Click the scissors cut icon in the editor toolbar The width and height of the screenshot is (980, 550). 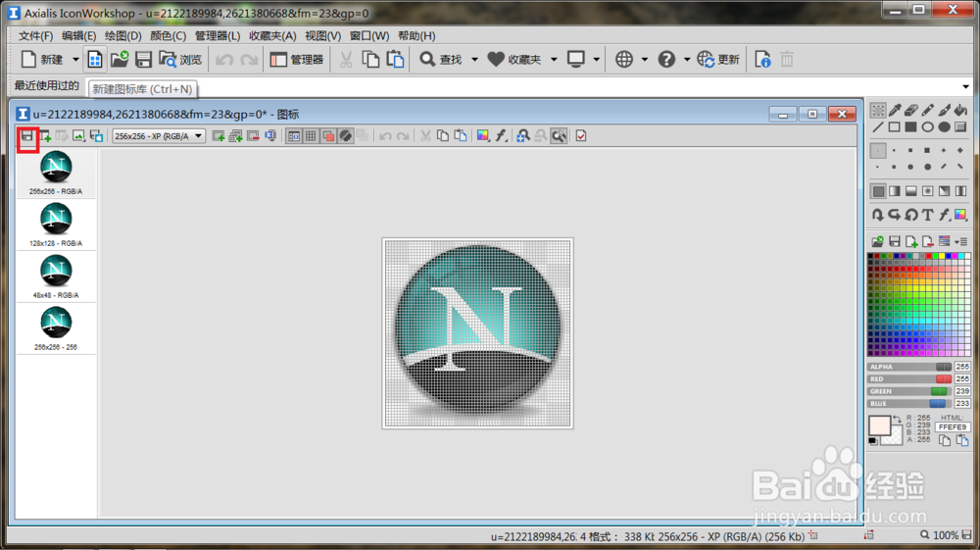coord(425,135)
